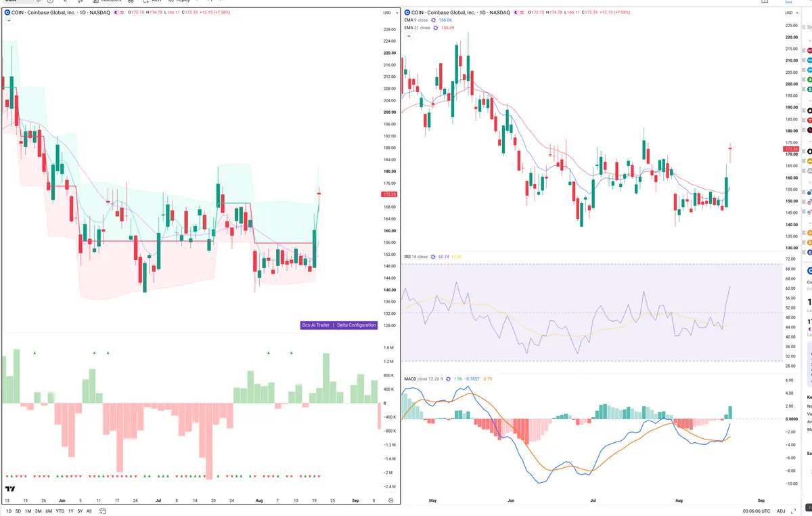
Task: Select the All time range
Action: click(x=89, y=511)
